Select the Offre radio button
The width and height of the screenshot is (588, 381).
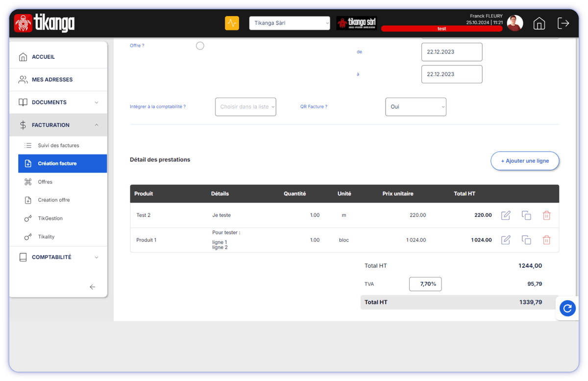click(200, 46)
